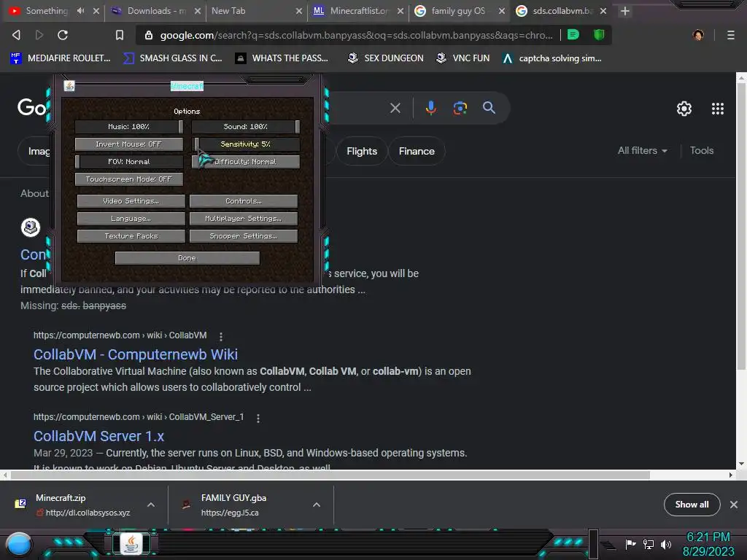This screenshot has width=747, height=560.
Task: Open the All filters dropdown
Action: 642,150
